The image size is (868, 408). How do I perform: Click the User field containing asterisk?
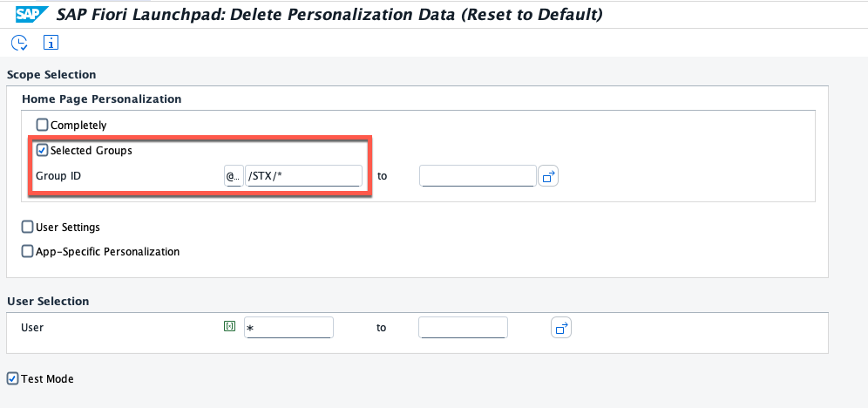click(x=288, y=328)
